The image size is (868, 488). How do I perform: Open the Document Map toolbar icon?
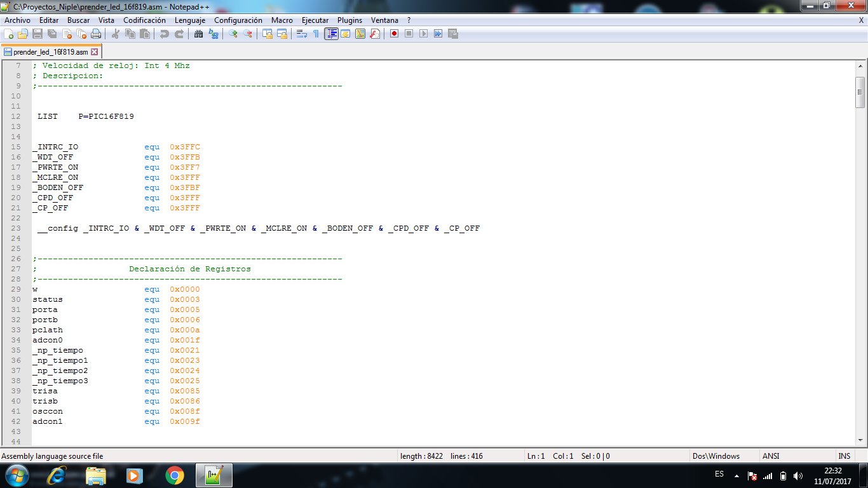click(360, 34)
